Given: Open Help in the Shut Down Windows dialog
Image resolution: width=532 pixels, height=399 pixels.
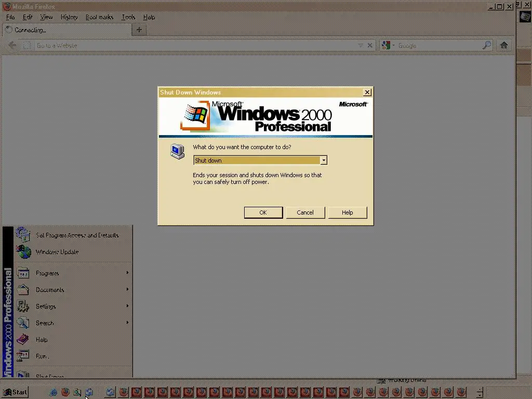Looking at the screenshot, I should point(347,212).
